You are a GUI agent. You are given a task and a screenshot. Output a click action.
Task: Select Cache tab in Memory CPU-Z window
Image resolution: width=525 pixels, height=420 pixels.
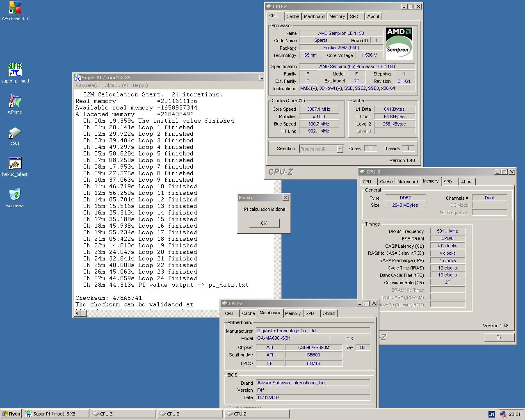point(386,182)
